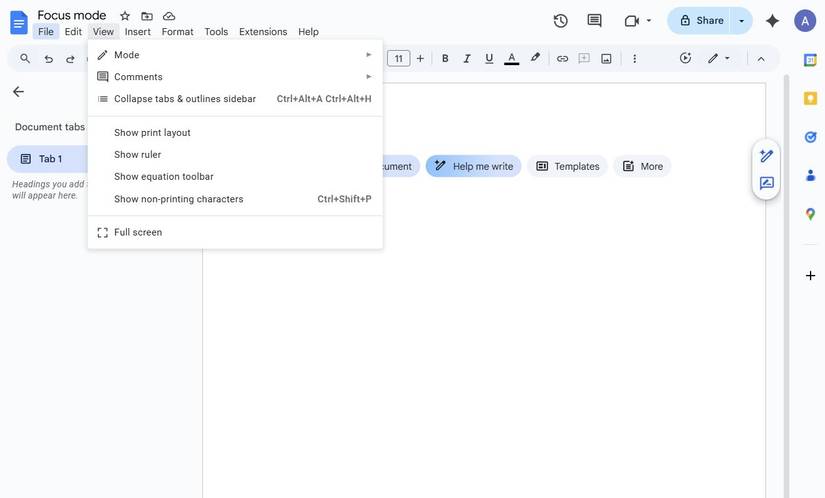Image resolution: width=825 pixels, height=498 pixels.
Task: Insert a link with chain icon
Action: pyautogui.click(x=562, y=58)
